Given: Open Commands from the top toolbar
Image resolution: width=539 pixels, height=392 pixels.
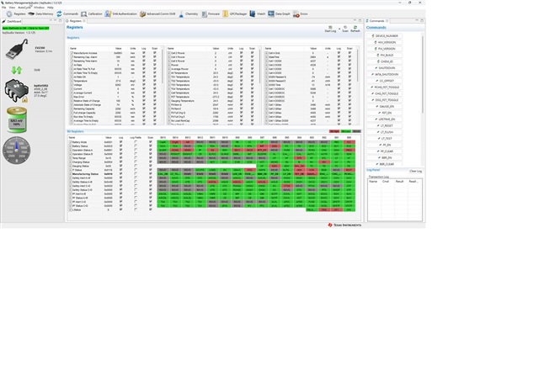Looking at the screenshot, I should 67,14.
